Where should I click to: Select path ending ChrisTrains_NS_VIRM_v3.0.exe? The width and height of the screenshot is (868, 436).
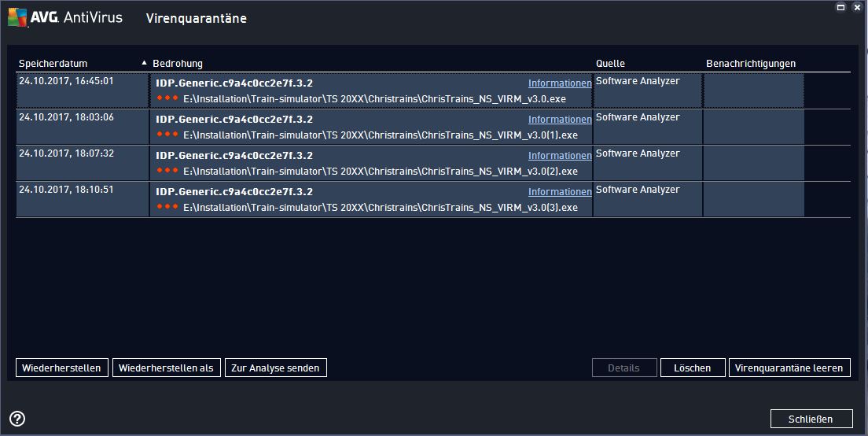coord(375,98)
